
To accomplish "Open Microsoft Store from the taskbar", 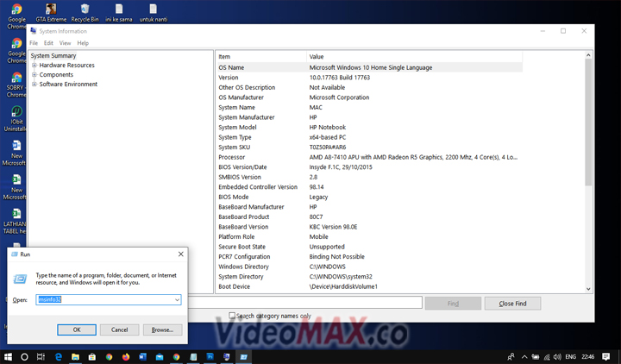I will 92,357.
